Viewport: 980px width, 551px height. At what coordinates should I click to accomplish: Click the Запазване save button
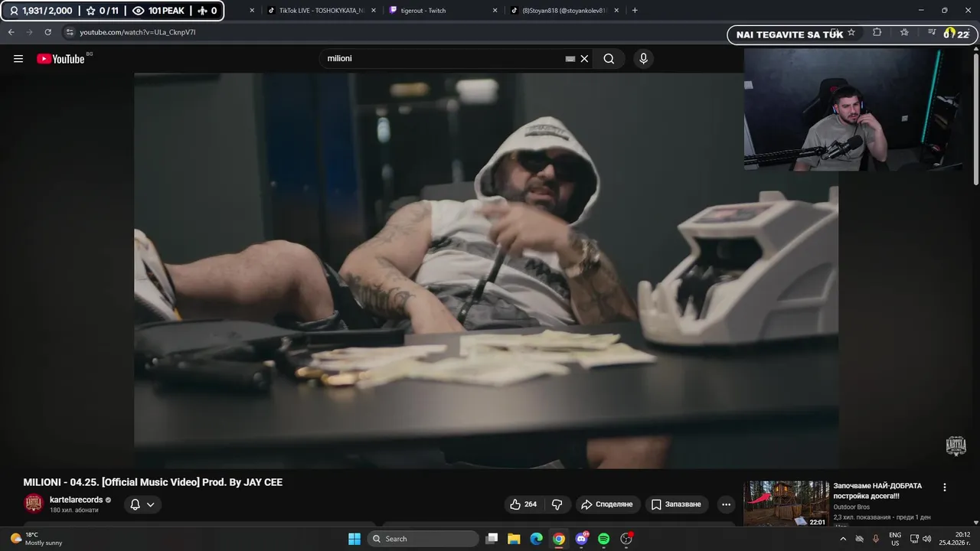tap(676, 504)
